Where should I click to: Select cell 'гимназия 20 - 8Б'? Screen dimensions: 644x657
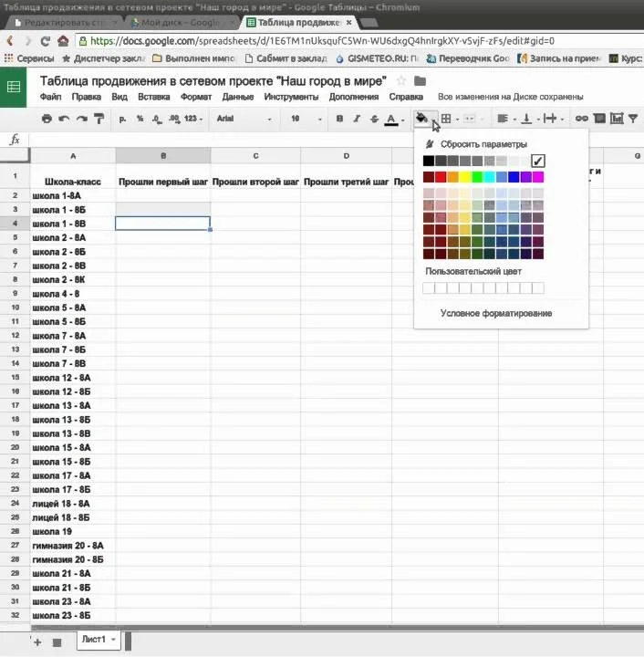[73, 559]
